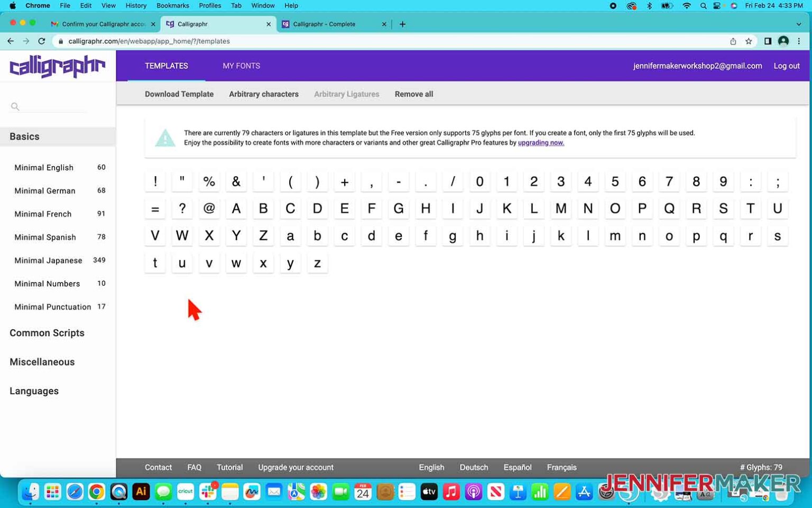Image resolution: width=812 pixels, height=508 pixels.
Task: Open Launchpad from the dock
Action: pos(52,492)
